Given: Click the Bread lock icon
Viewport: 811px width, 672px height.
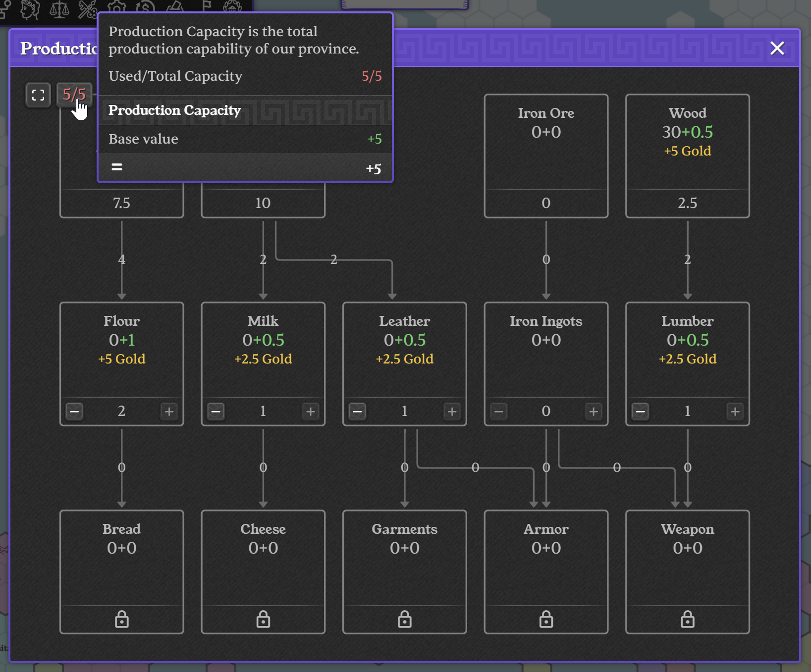Looking at the screenshot, I should click(x=122, y=619).
